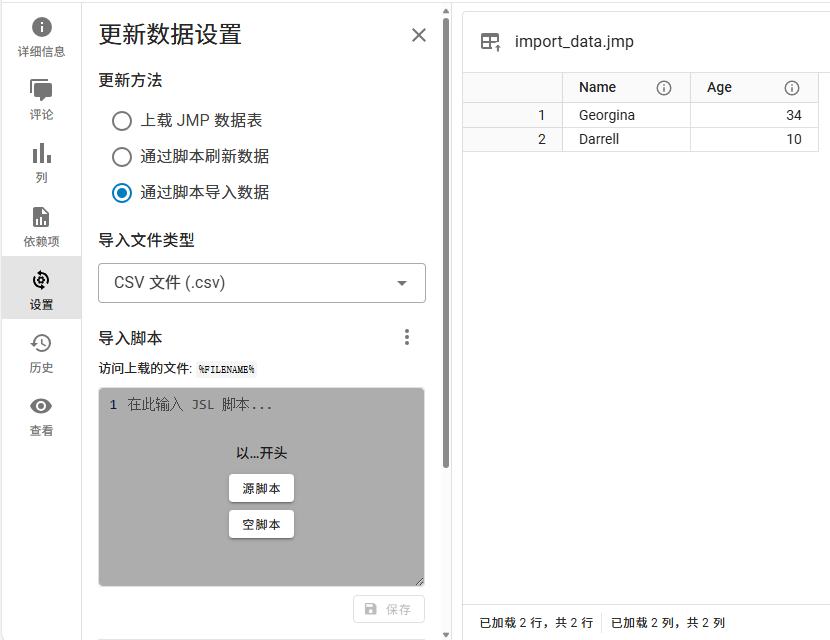Image resolution: width=830 pixels, height=640 pixels.
Task: Open the 依赖项 dependencies panel
Action: (41, 227)
